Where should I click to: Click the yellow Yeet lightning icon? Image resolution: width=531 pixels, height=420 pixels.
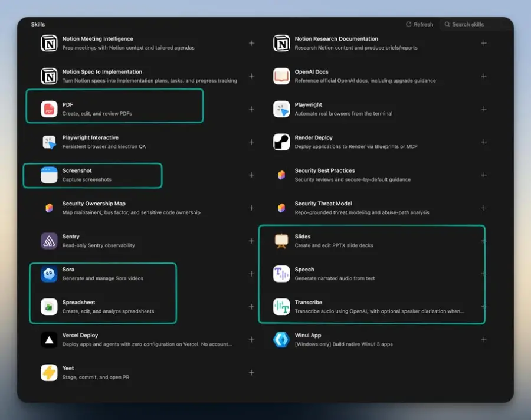[49, 373]
